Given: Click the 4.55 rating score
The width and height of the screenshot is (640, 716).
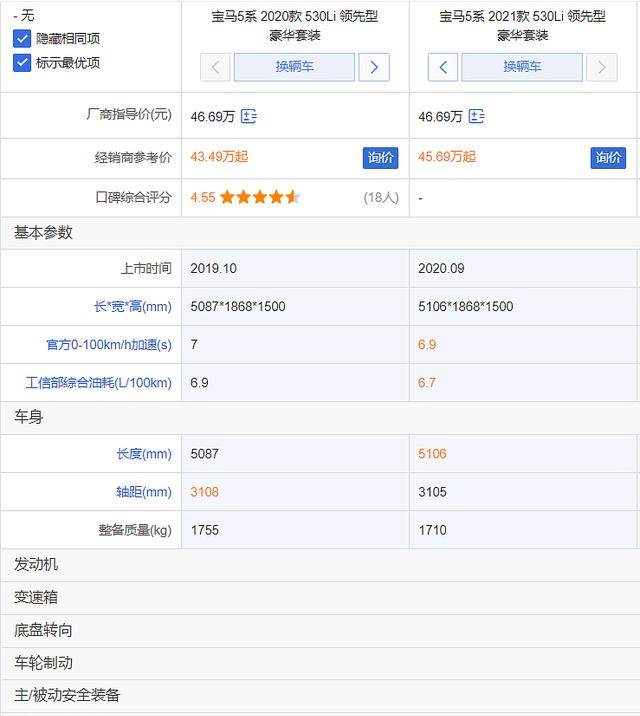Looking at the screenshot, I should (203, 197).
